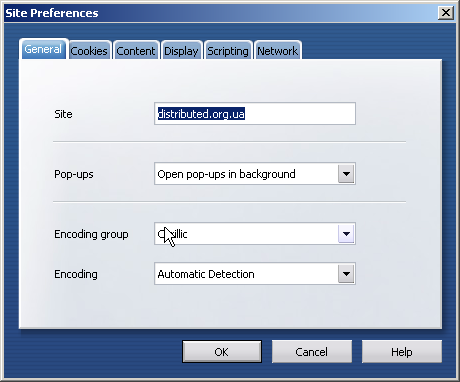Click the Encoding group label
The height and width of the screenshot is (382, 460).
pos(91,234)
